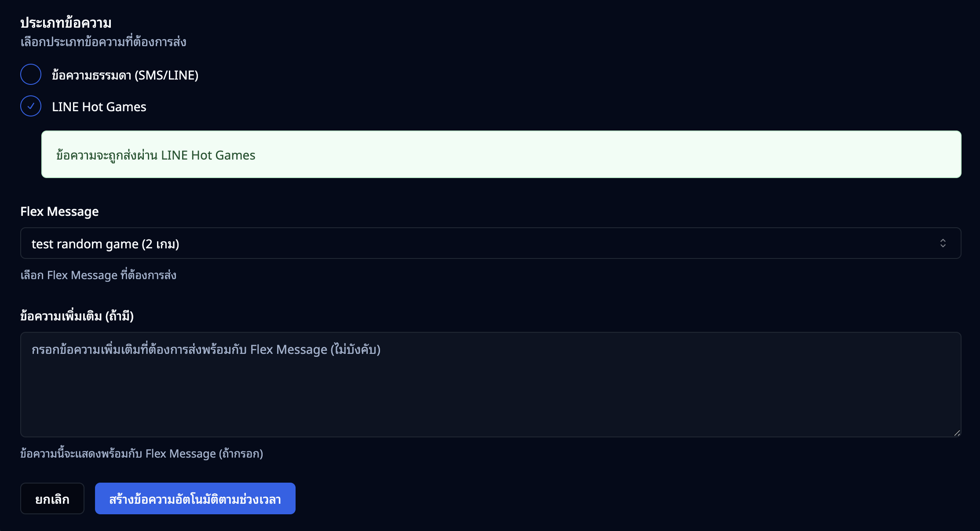Viewport: 980px width, 531px height.
Task: Click the ข้อความธรรมดา (SMS/LINE) label text
Action: pos(125,75)
